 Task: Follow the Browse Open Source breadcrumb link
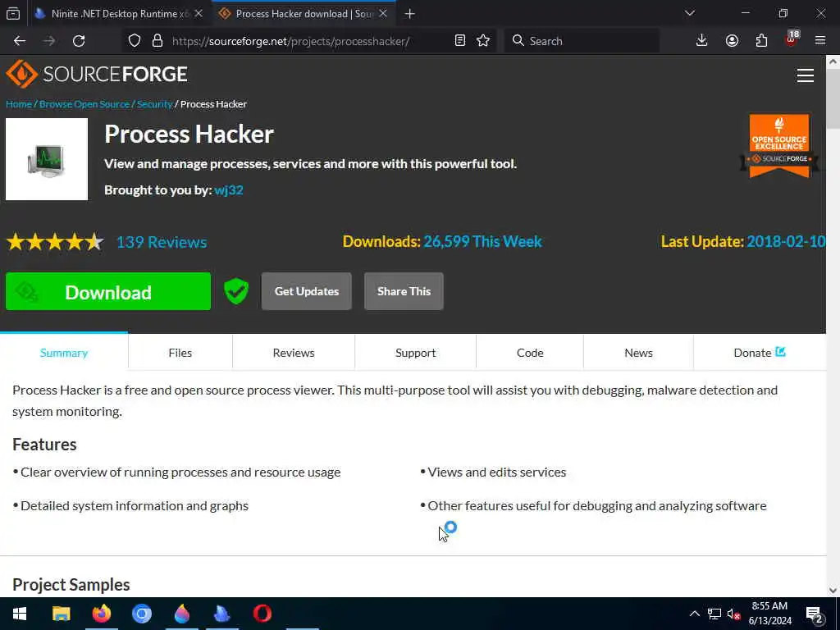click(x=84, y=104)
